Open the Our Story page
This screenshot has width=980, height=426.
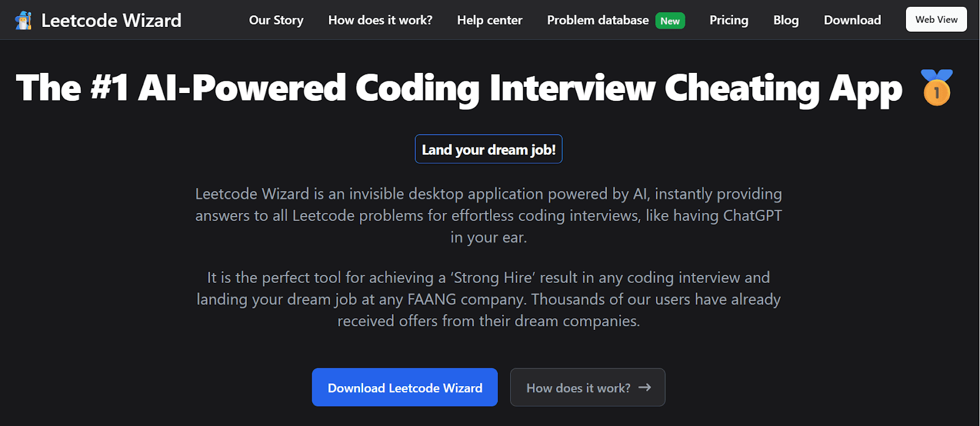coord(276,20)
